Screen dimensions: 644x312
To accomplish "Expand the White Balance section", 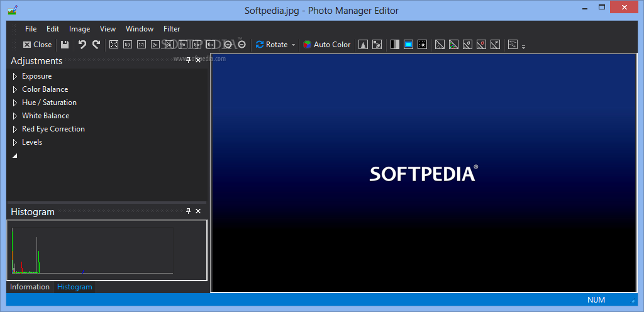I will pos(15,115).
